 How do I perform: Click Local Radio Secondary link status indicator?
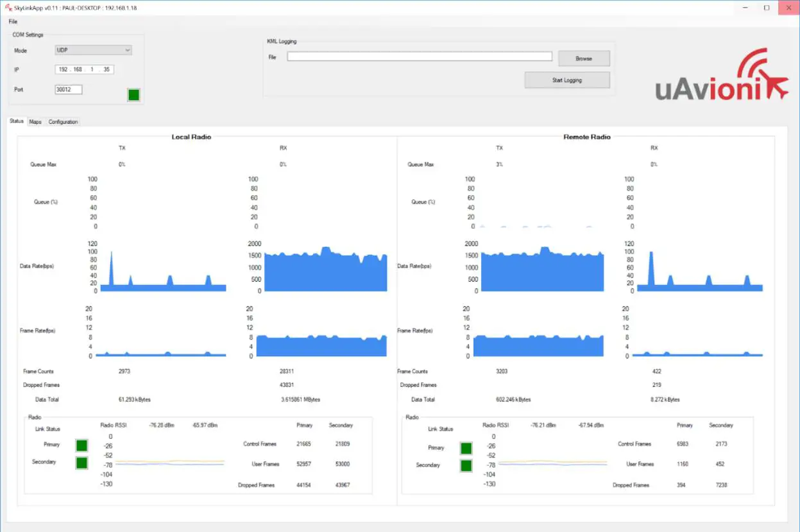(x=81, y=463)
